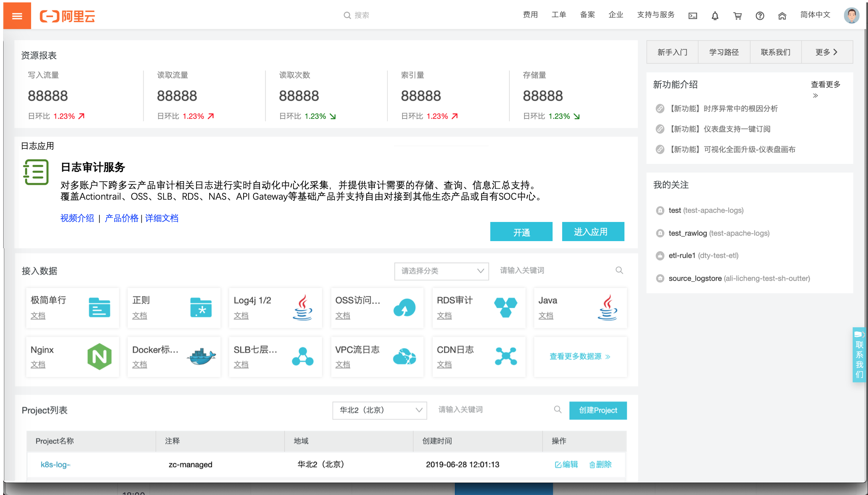This screenshot has height=495, width=868.
Task: Select the RDS审计 hexagon icon
Action: [505, 307]
